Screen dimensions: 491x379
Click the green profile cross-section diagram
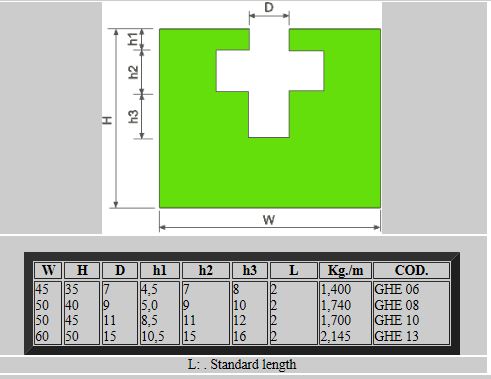(x=270, y=118)
